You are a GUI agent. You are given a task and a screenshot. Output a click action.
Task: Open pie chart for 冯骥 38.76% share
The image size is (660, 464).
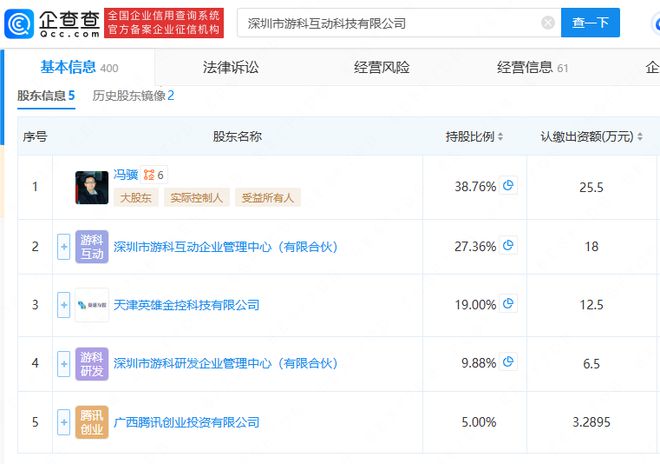508,186
